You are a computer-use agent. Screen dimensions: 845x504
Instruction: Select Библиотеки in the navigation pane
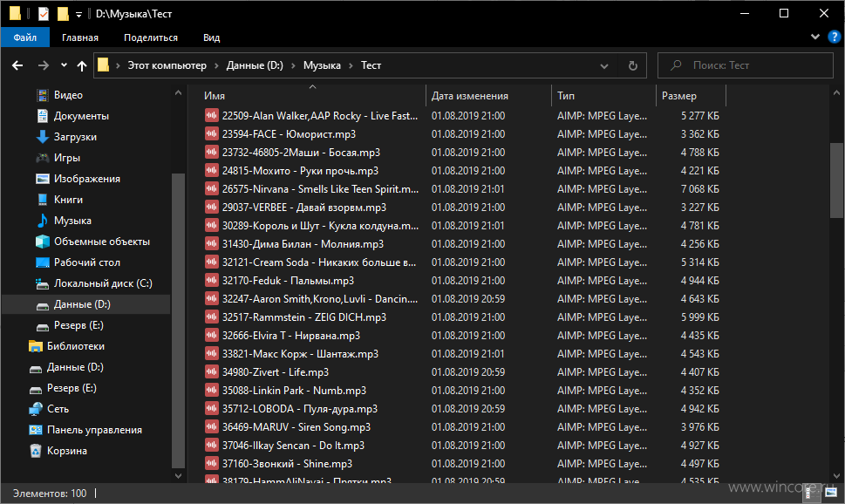pyautogui.click(x=67, y=346)
